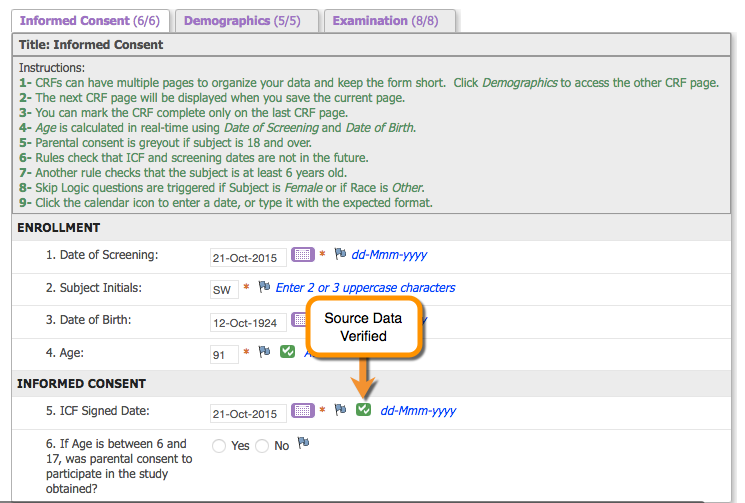
Task: Switch to the Demographics (5/5) tab
Action: [247, 20]
